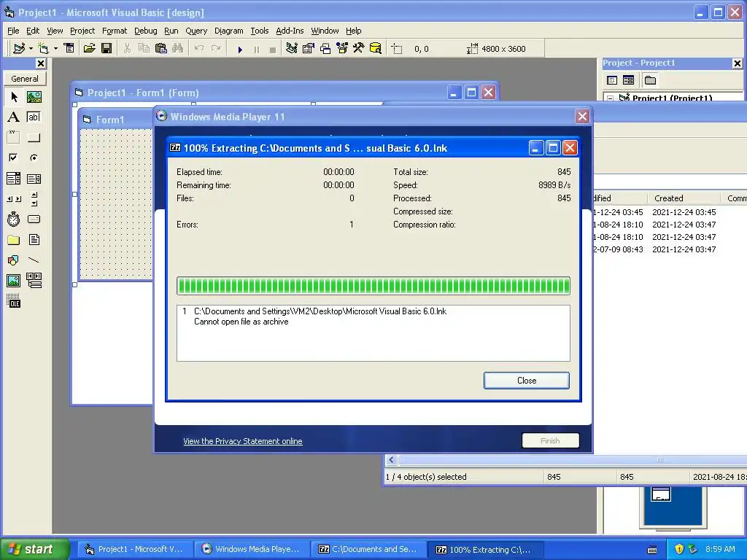Viewport: 747px width, 560px height.
Task: Select the FileListBox control in the toolbox
Action: [34, 239]
